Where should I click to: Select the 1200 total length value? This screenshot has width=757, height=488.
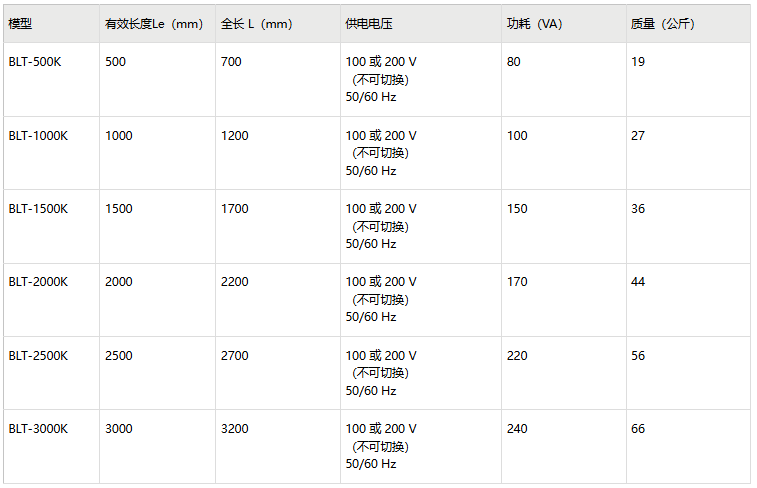[234, 136]
